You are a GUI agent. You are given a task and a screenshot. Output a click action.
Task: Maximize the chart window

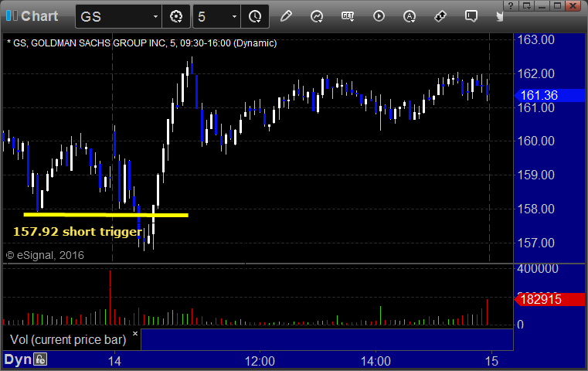point(557,5)
